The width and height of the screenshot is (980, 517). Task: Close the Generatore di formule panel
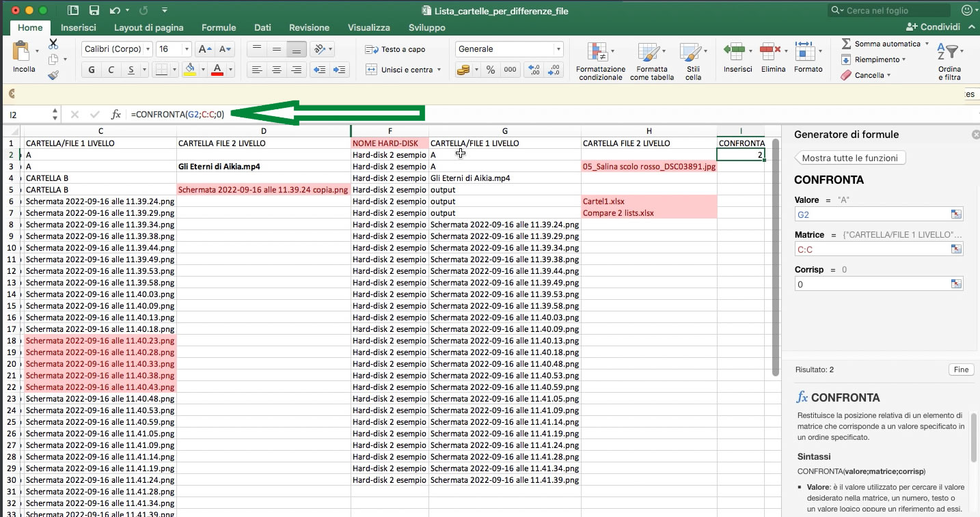(975, 135)
